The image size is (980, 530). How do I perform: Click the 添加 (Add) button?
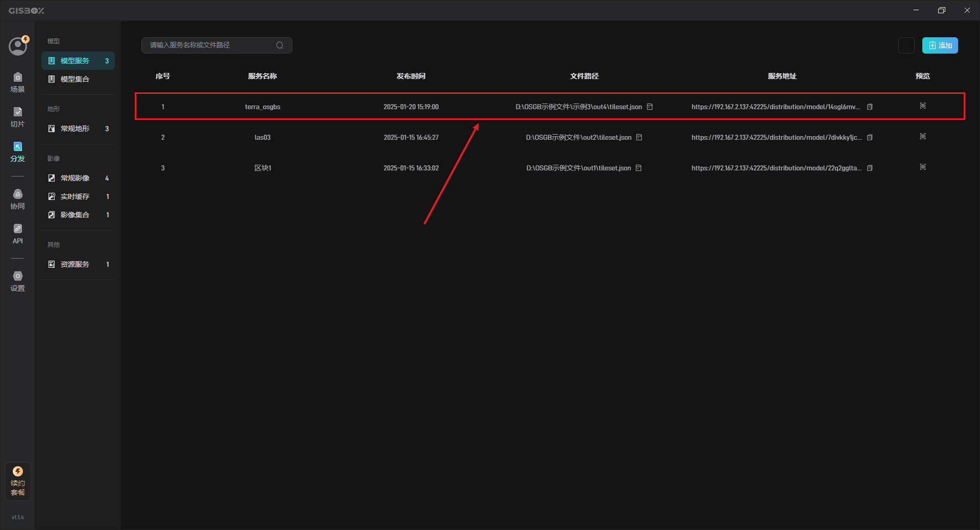point(940,45)
